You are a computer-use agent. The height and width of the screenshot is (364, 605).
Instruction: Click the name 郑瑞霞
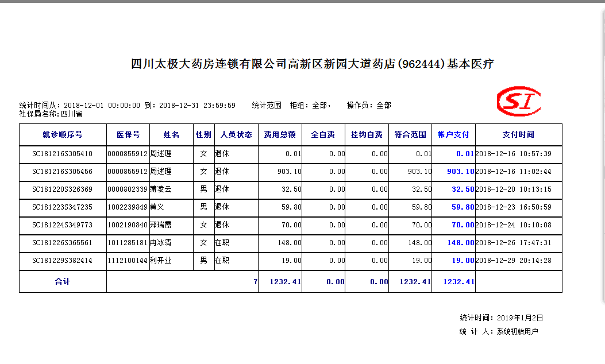coord(161,225)
